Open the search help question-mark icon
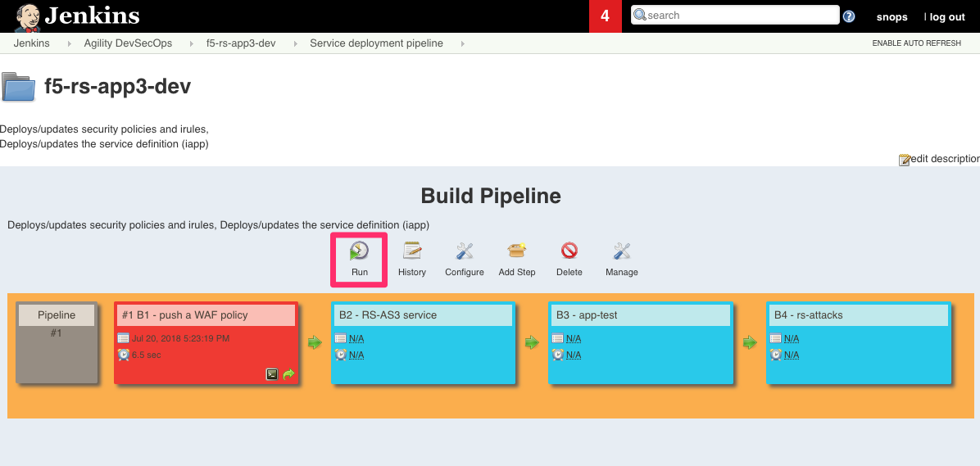The width and height of the screenshot is (980, 466). [849, 16]
